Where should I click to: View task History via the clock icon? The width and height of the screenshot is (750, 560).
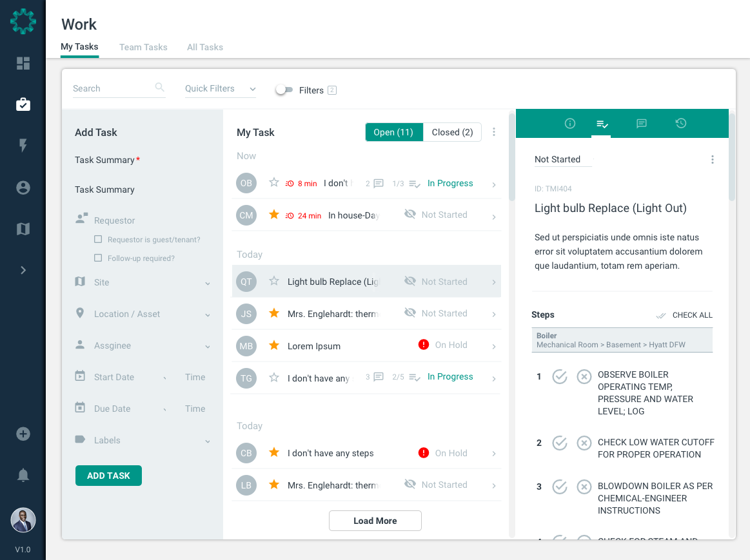coord(680,123)
